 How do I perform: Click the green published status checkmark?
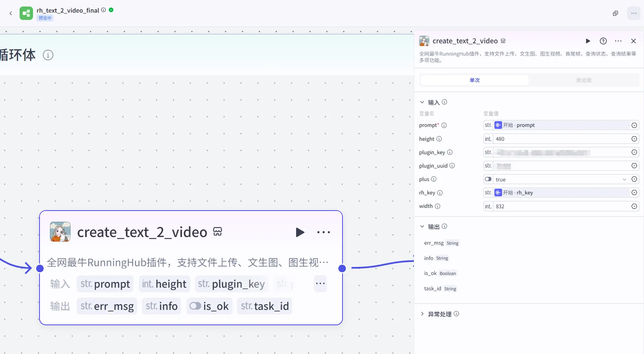(x=111, y=10)
